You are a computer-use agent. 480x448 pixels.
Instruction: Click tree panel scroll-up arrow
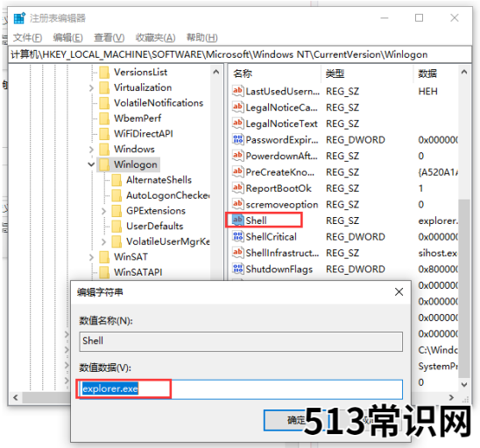216,72
